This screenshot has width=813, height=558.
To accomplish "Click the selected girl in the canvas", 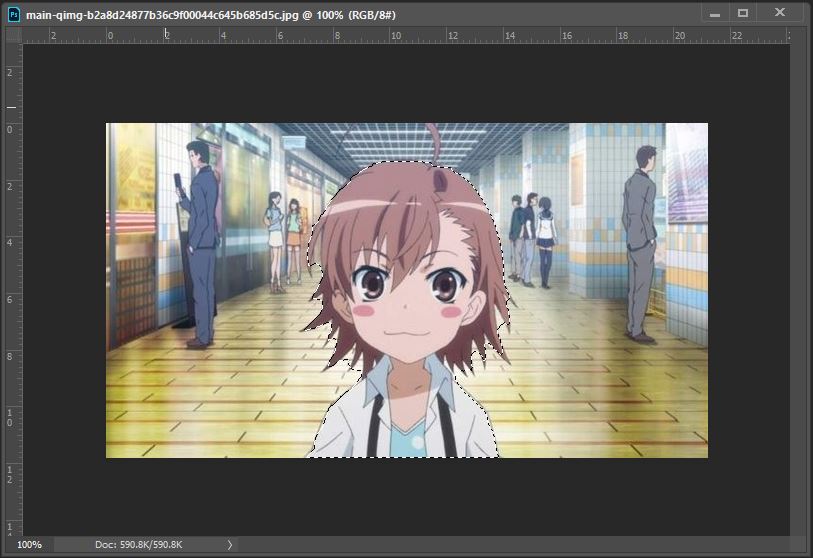I will (407, 311).
